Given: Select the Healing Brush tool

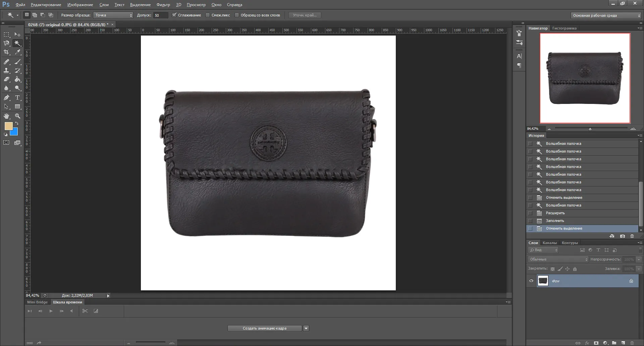Looking at the screenshot, I should (x=6, y=62).
